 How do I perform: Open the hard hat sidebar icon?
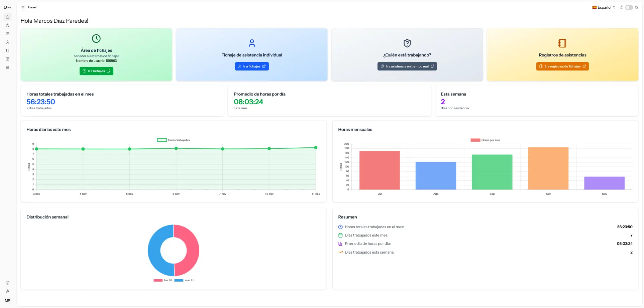(7, 67)
